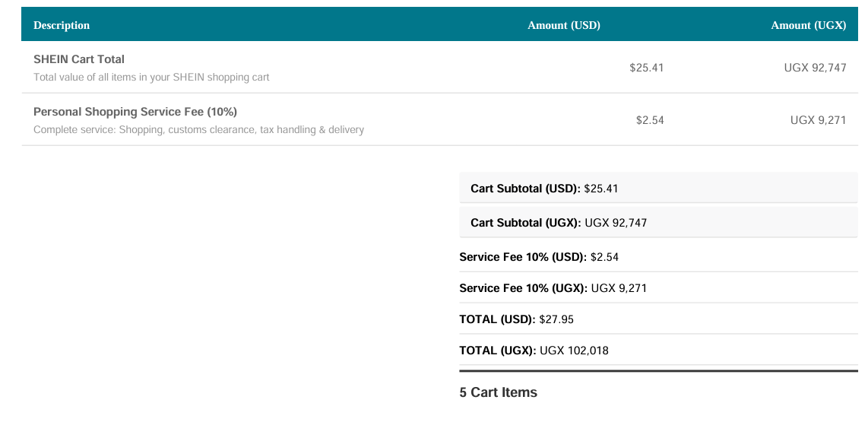The width and height of the screenshot is (868, 422).
Task: Click the Description column header
Action: [x=62, y=25]
